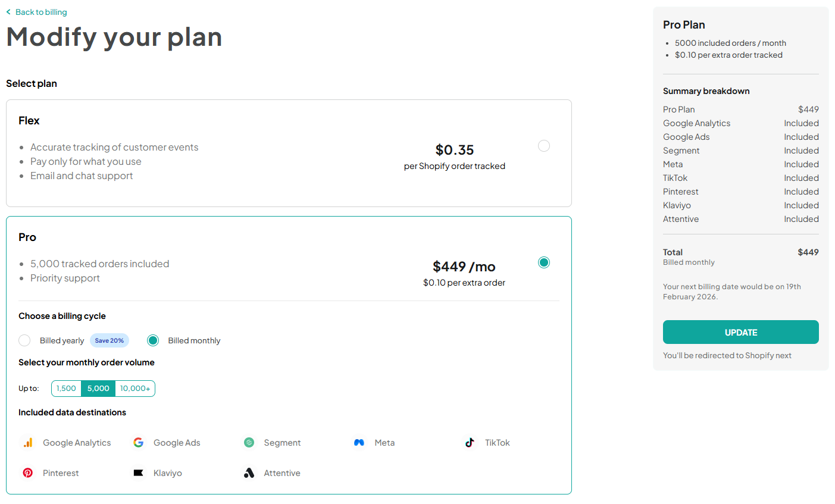Select Billed monthly billing cycle

pyautogui.click(x=153, y=340)
